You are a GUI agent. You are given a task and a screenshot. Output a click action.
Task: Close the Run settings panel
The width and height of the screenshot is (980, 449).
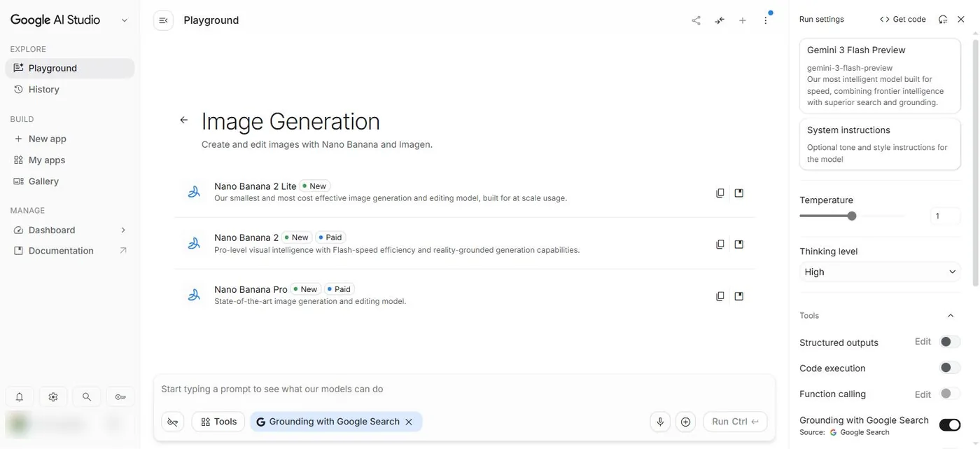(961, 20)
